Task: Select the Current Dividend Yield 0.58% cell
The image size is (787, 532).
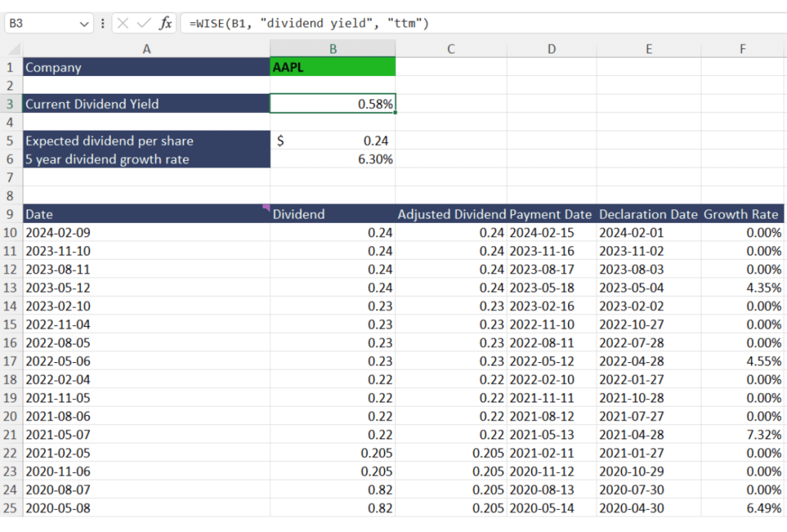Action: [x=333, y=104]
